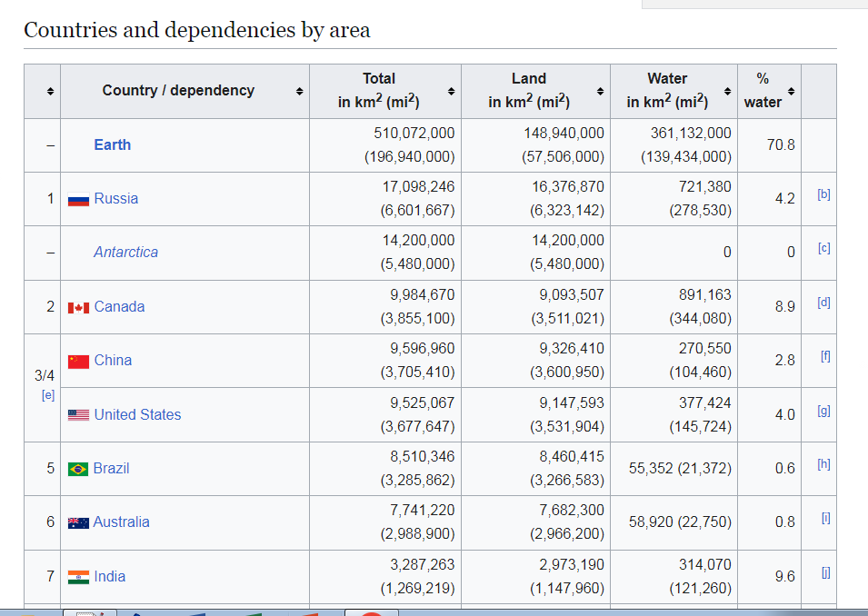This screenshot has width=868, height=616.
Task: Click the Russia flag icon
Action: click(x=78, y=199)
